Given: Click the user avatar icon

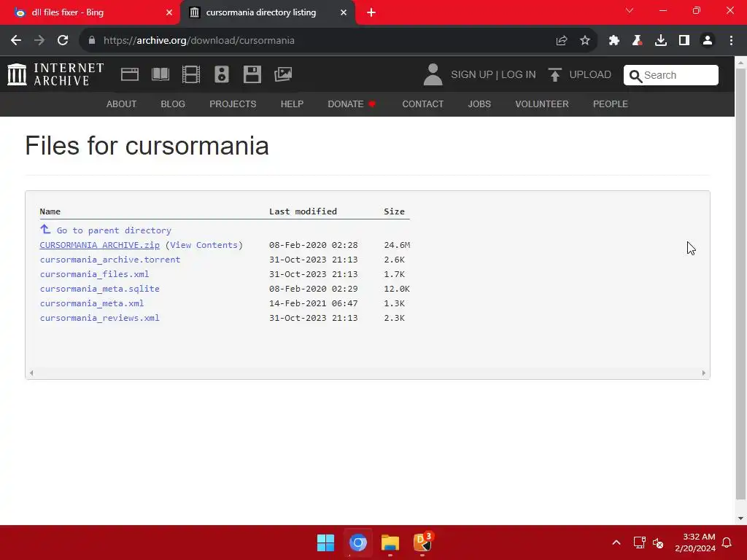Looking at the screenshot, I should 433,75.
